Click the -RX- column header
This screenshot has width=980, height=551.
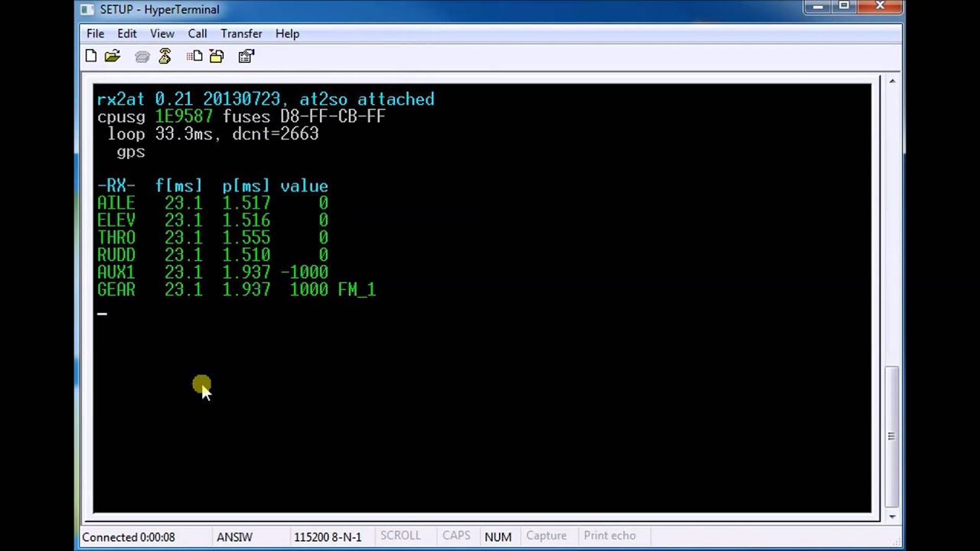pyautogui.click(x=116, y=186)
